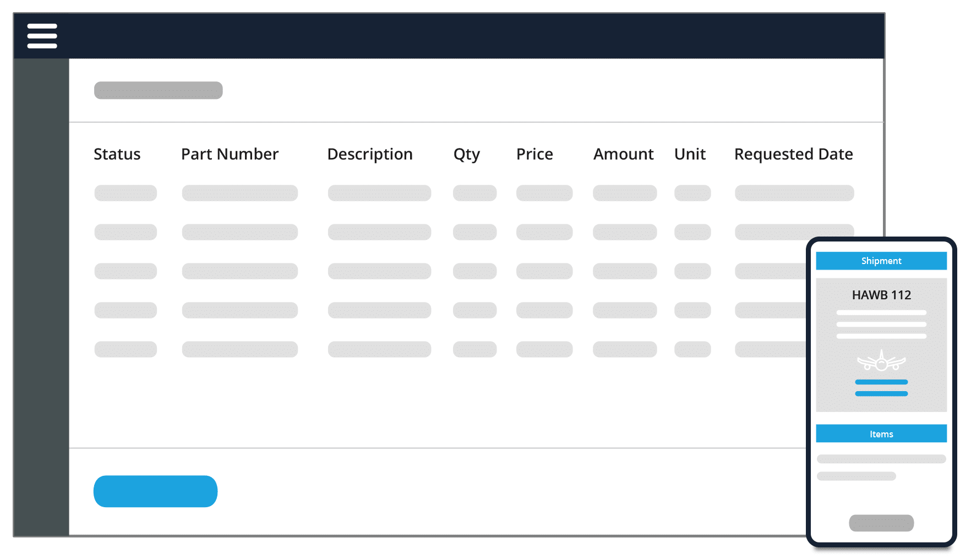Sort by Requested Date header
Viewport: 971px width, 560px height.
pyautogui.click(x=793, y=154)
